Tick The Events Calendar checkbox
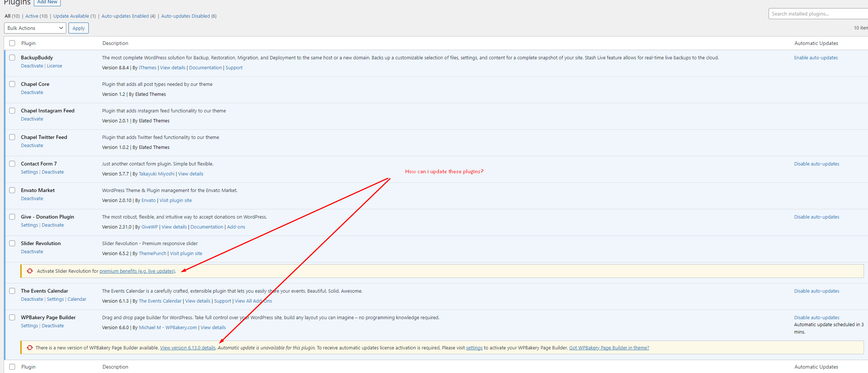Image resolution: width=868 pixels, height=373 pixels. tap(12, 291)
